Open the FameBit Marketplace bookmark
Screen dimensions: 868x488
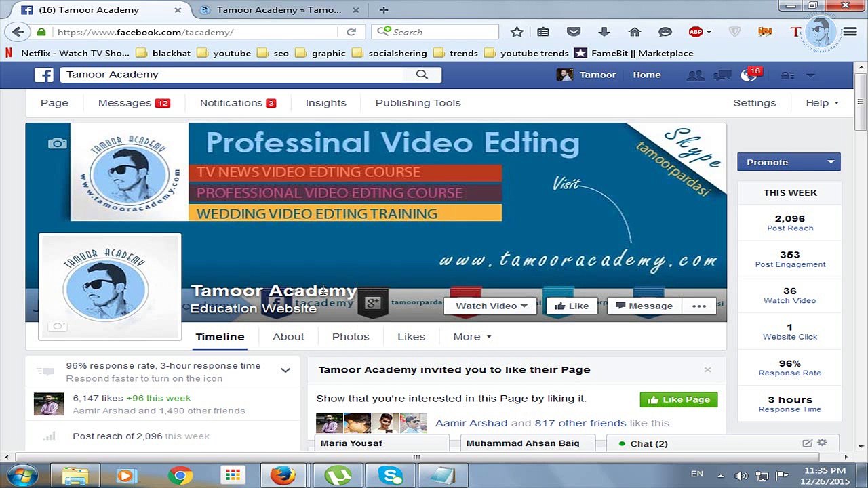click(x=633, y=53)
